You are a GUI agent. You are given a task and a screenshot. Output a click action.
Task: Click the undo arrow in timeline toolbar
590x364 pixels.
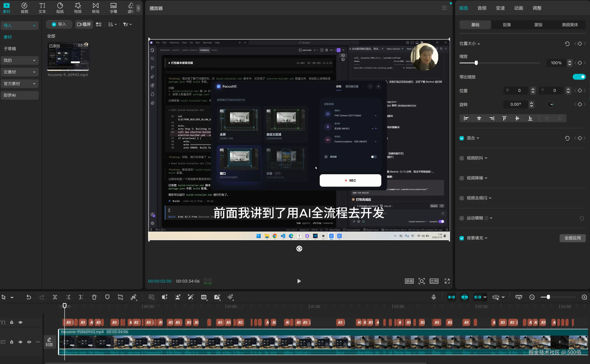(x=29, y=297)
